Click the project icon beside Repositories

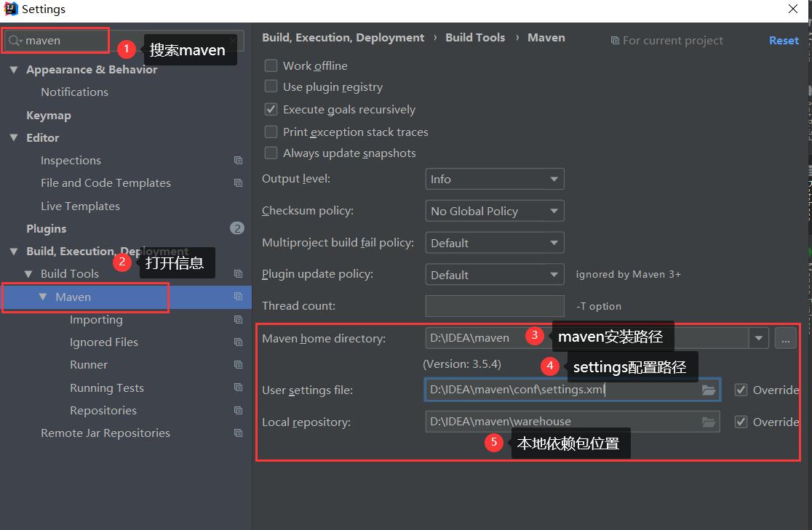(238, 411)
